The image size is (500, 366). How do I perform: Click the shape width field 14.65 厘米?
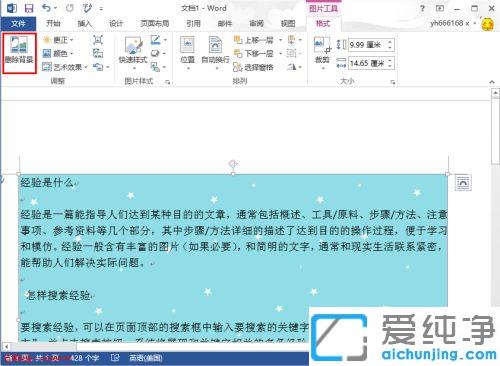click(367, 63)
